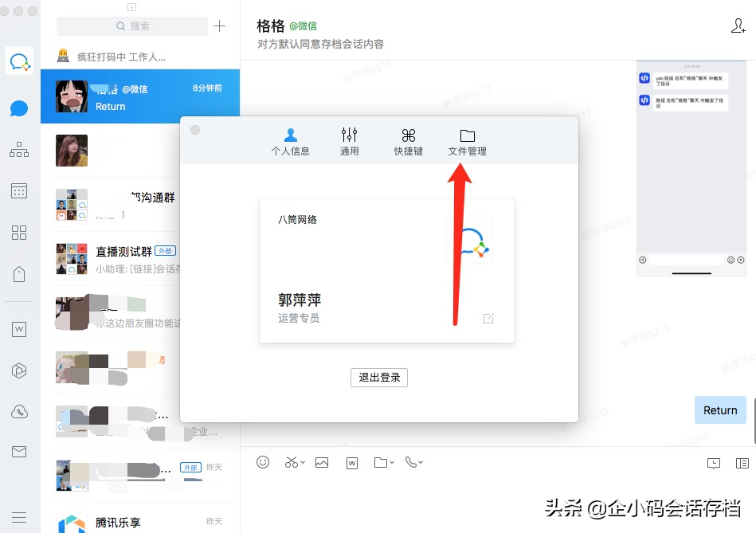Switch to the 快捷键 tab
The height and width of the screenshot is (533, 756).
coord(409,141)
